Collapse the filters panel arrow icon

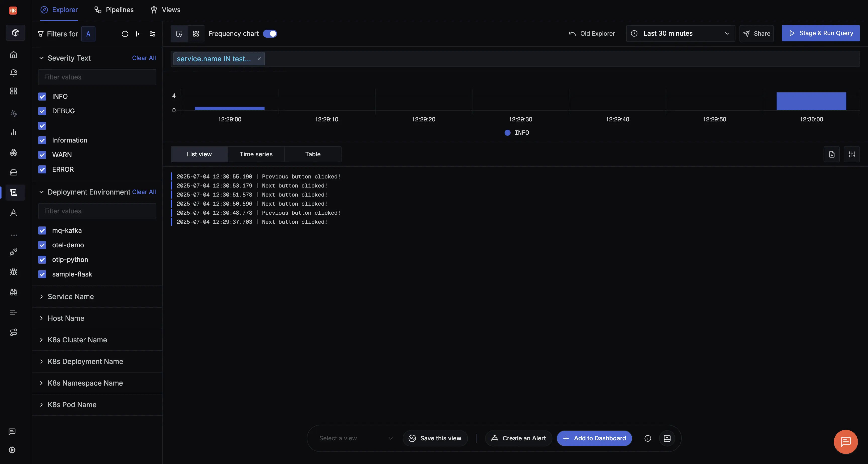tap(138, 34)
